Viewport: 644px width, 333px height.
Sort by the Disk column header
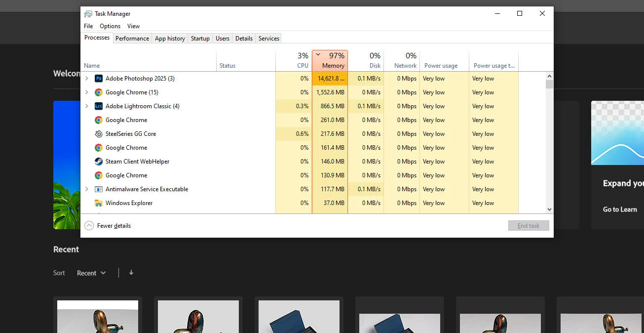[x=366, y=61]
